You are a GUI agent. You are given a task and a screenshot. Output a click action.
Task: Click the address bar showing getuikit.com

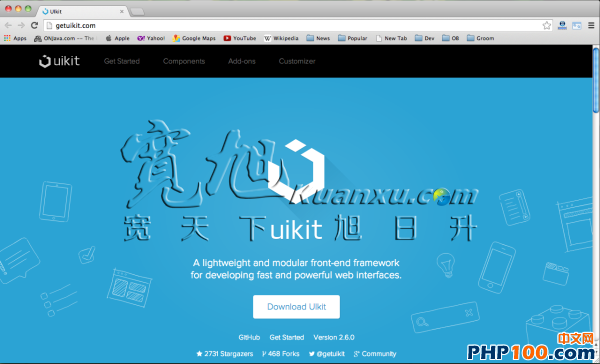coord(295,25)
